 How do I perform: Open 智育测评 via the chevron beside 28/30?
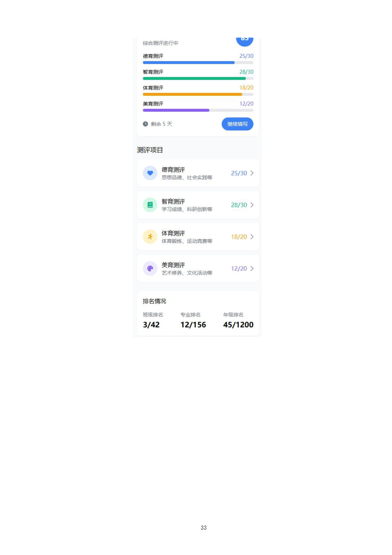[x=252, y=205]
